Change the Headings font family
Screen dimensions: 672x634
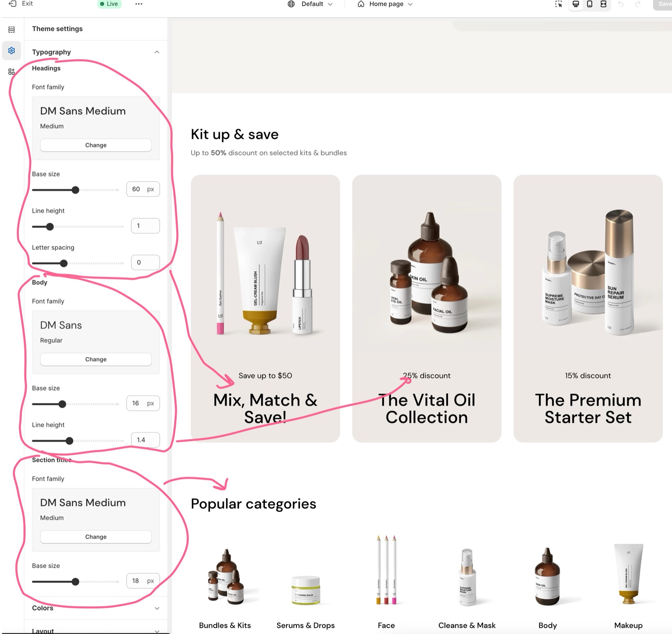tap(96, 145)
